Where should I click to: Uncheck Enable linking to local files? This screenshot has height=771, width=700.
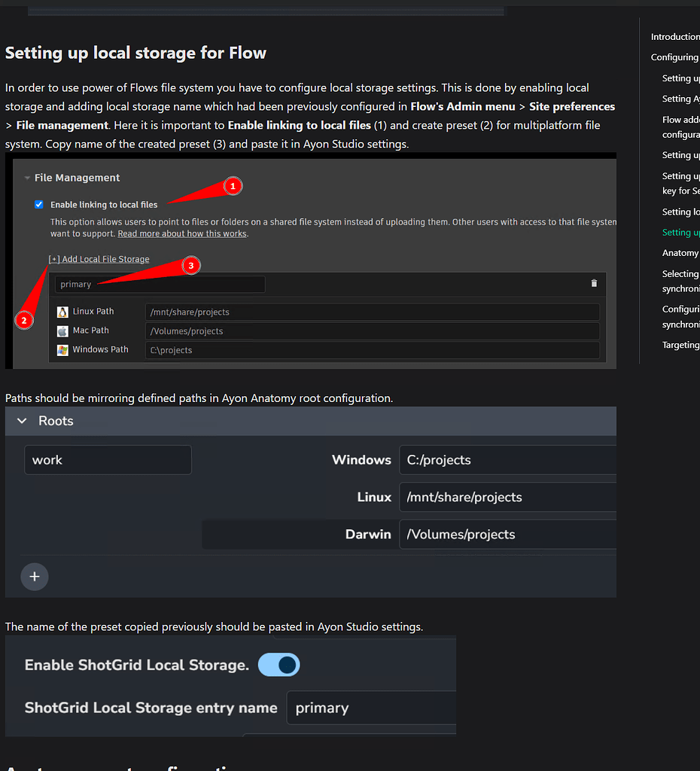tap(38, 204)
